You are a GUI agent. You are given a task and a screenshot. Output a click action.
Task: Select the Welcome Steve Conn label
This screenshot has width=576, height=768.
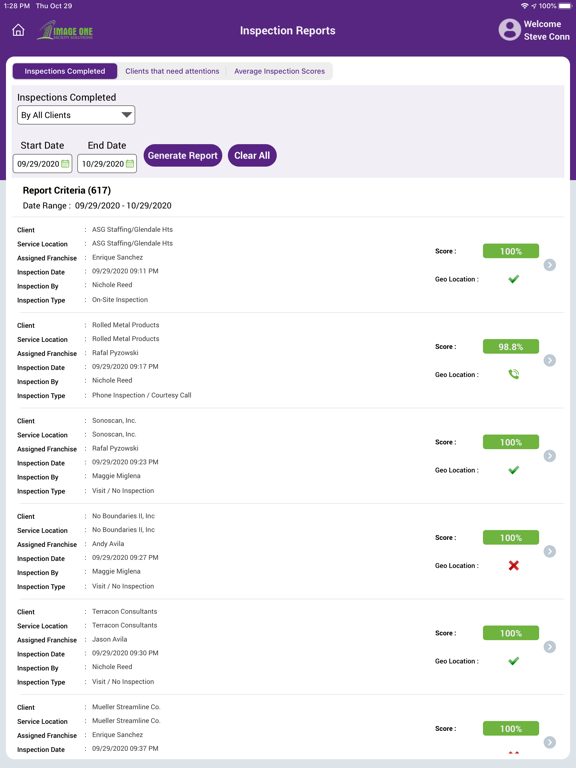tap(547, 30)
